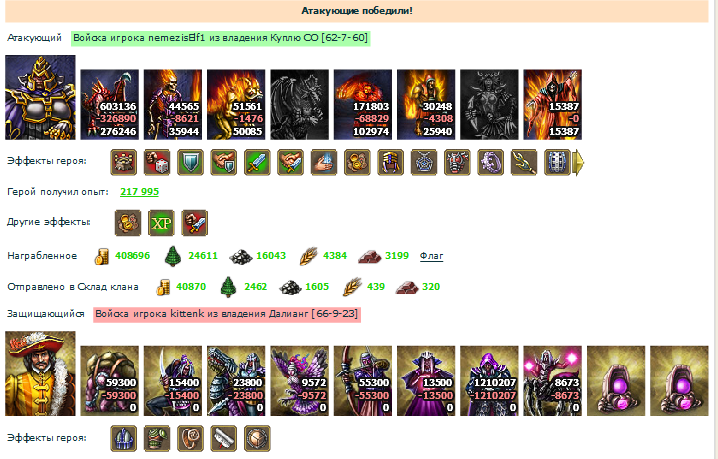Screen dimensions: 718x459
Task: Select defender unit with 1210207 troops
Action: (x=489, y=381)
